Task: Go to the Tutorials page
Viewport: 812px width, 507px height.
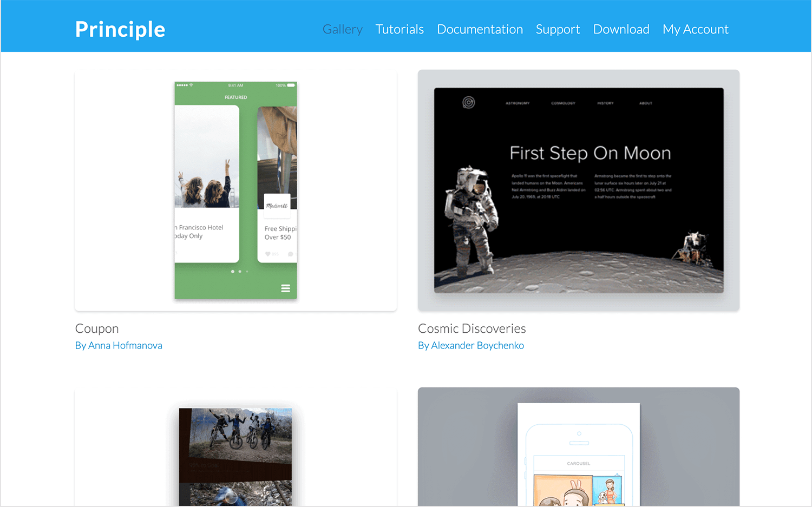Action: [400, 29]
